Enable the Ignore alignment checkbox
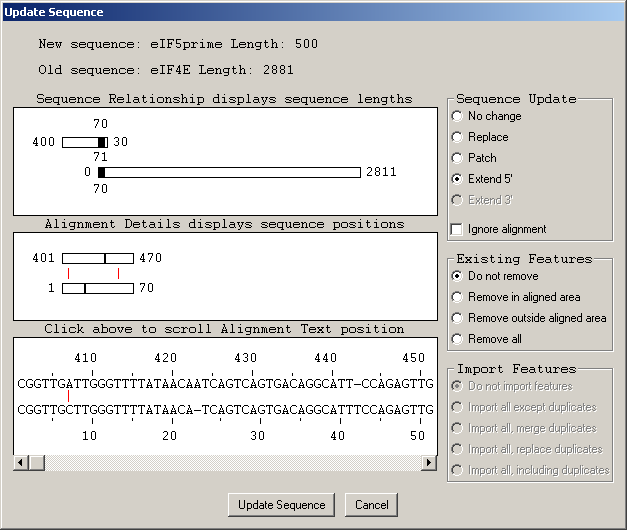This screenshot has height=530, width=627. coord(458,229)
